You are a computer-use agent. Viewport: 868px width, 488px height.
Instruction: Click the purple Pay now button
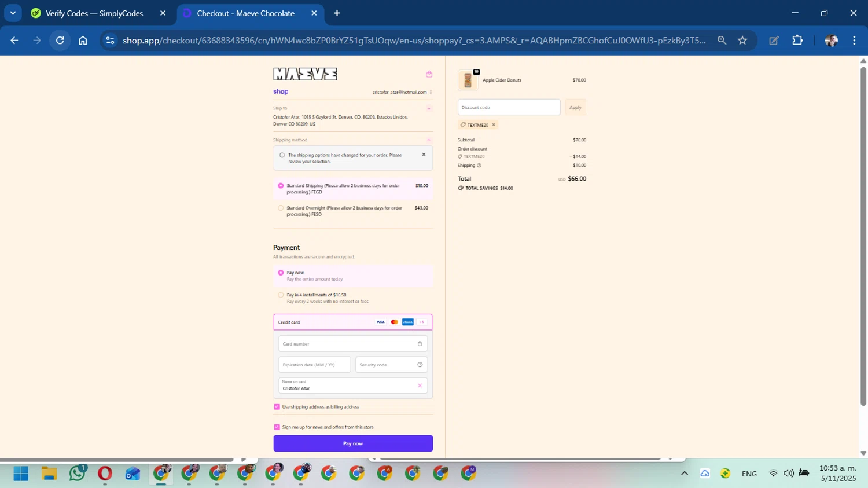tap(353, 443)
